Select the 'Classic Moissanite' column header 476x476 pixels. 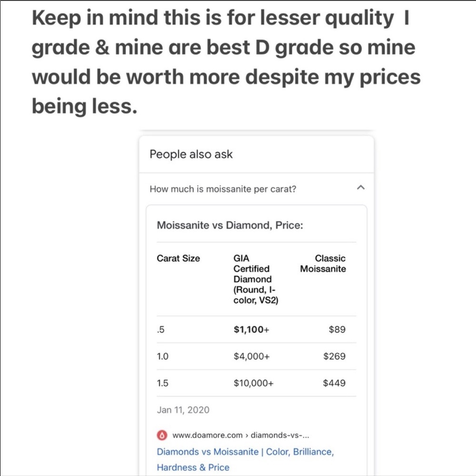pos(323,264)
